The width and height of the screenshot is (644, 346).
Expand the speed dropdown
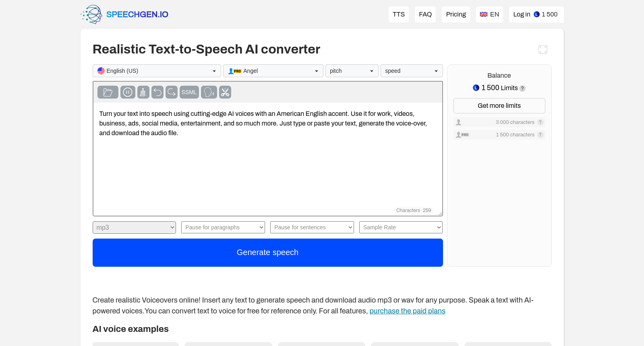[412, 71]
